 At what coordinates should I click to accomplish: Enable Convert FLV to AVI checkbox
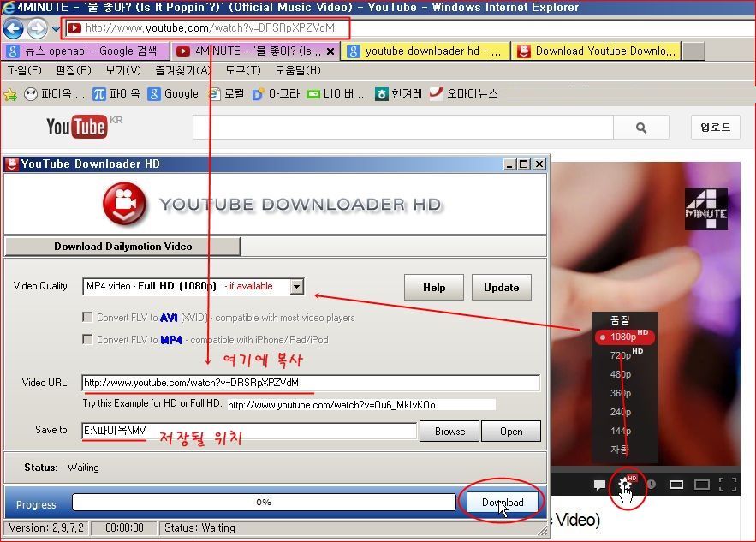coord(87,318)
